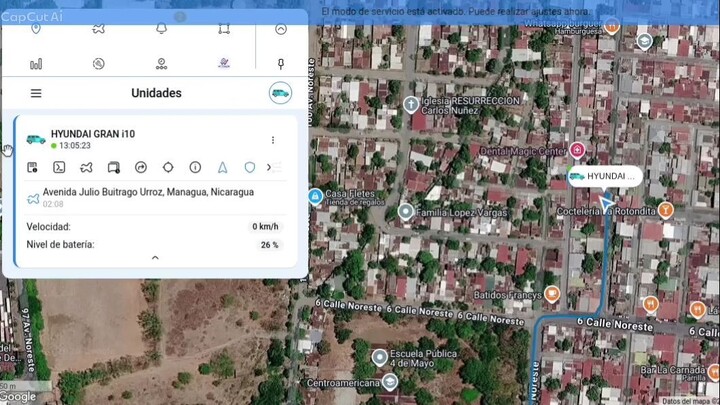Open the purple signature icon tool
Viewport: 720px width, 405px height.
pos(224,63)
